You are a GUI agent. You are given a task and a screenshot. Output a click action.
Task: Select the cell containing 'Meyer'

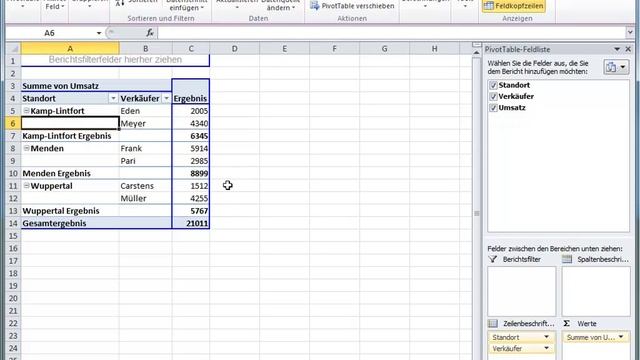point(145,123)
